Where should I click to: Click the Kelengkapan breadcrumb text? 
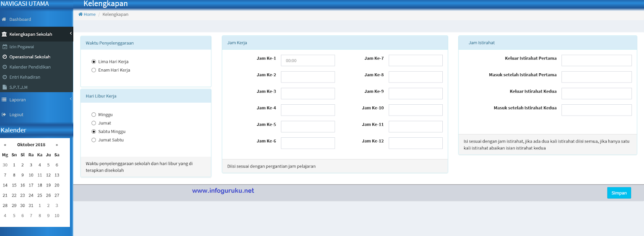click(116, 14)
